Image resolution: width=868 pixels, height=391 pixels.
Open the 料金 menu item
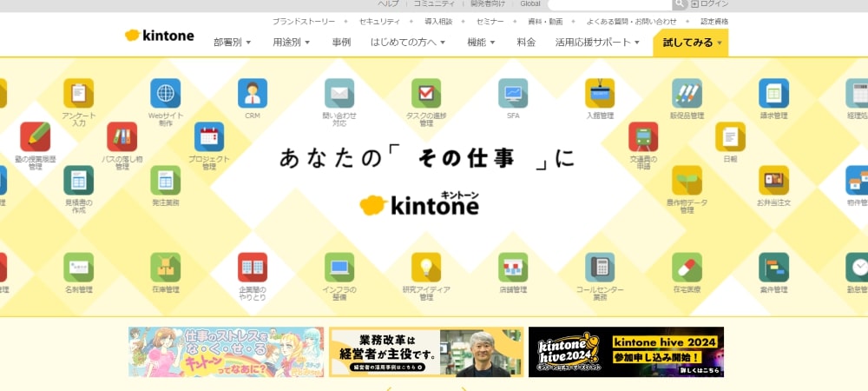527,42
